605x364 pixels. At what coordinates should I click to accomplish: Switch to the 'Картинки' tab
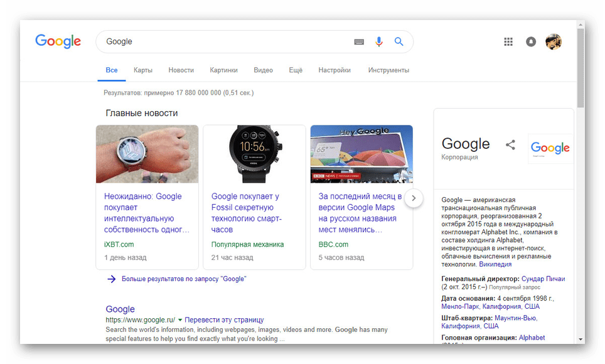coord(224,70)
